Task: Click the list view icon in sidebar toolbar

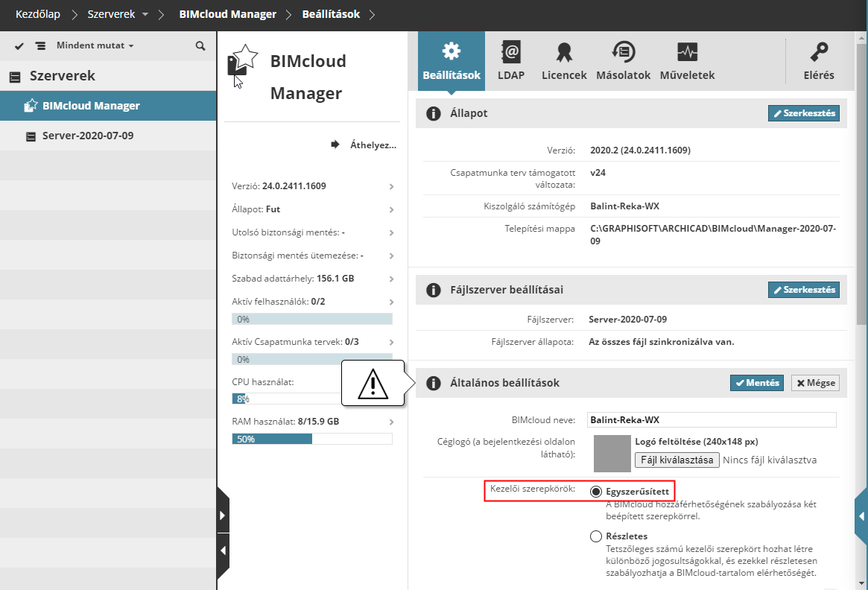Action: 40,46
